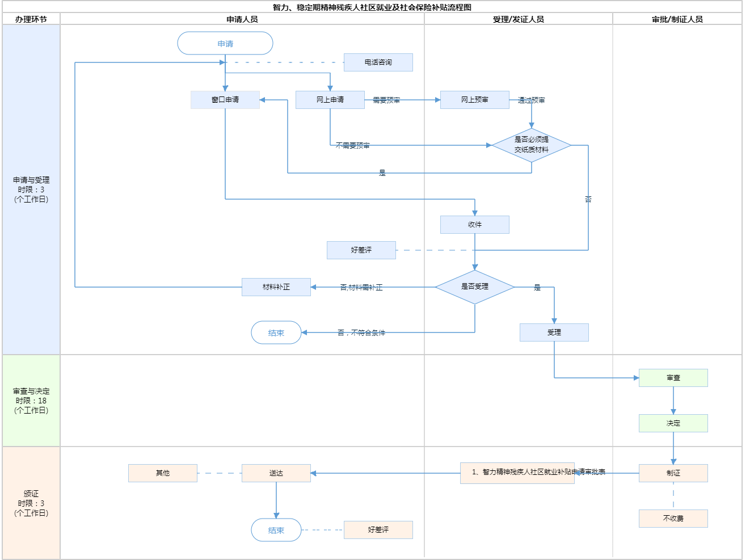Click the 网上预审 box
This screenshot has height=560, width=754.
pos(475,100)
